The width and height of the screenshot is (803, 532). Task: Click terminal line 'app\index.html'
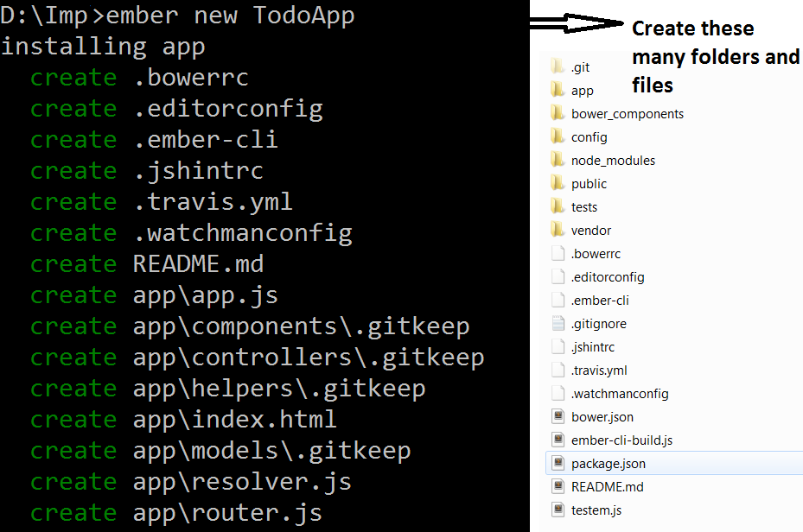(234, 420)
